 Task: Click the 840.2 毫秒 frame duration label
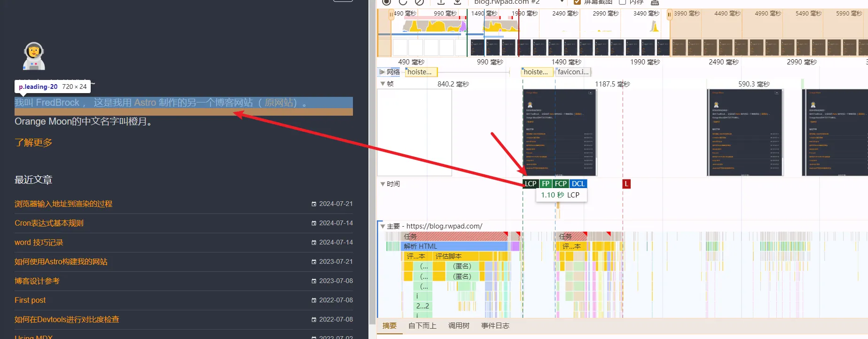click(x=453, y=84)
